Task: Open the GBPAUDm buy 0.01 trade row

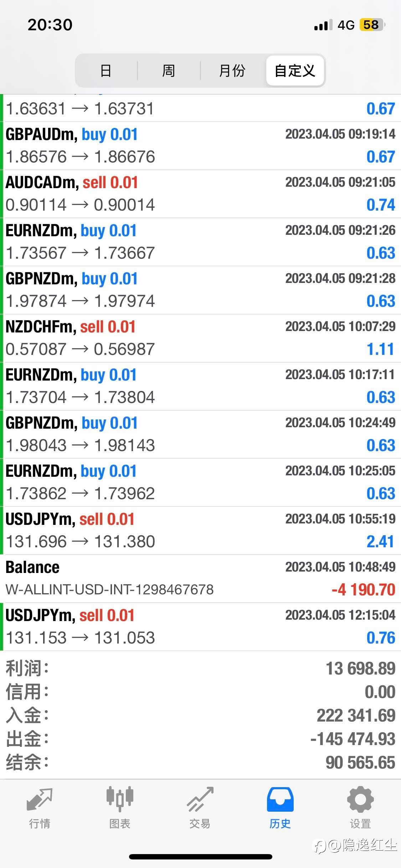Action: click(200, 146)
